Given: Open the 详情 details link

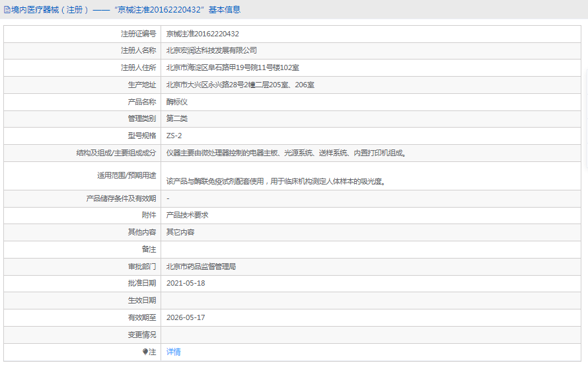Looking at the screenshot, I should (173, 352).
